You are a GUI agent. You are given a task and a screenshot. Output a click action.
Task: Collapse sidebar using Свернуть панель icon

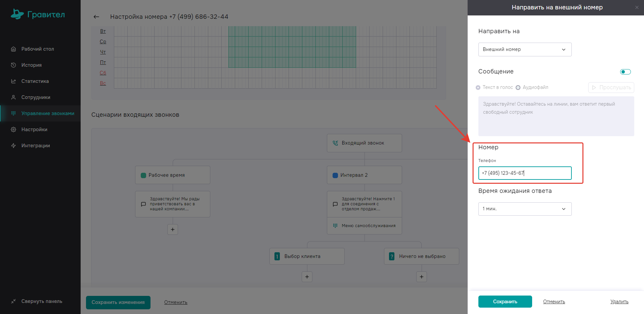tap(13, 301)
